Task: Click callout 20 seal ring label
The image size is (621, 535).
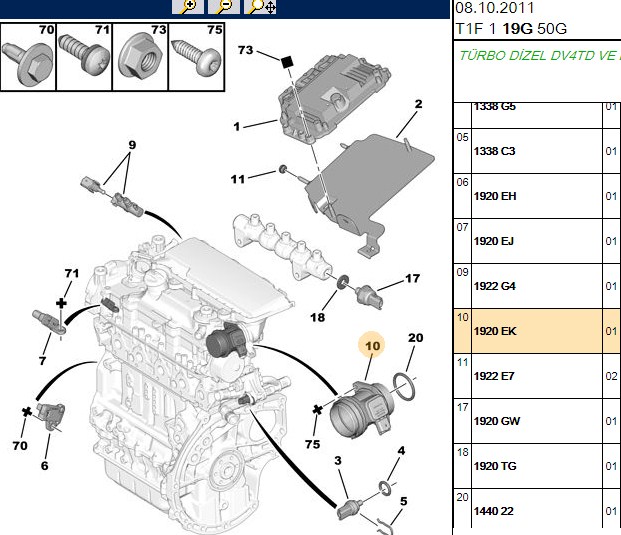Action: [x=415, y=338]
